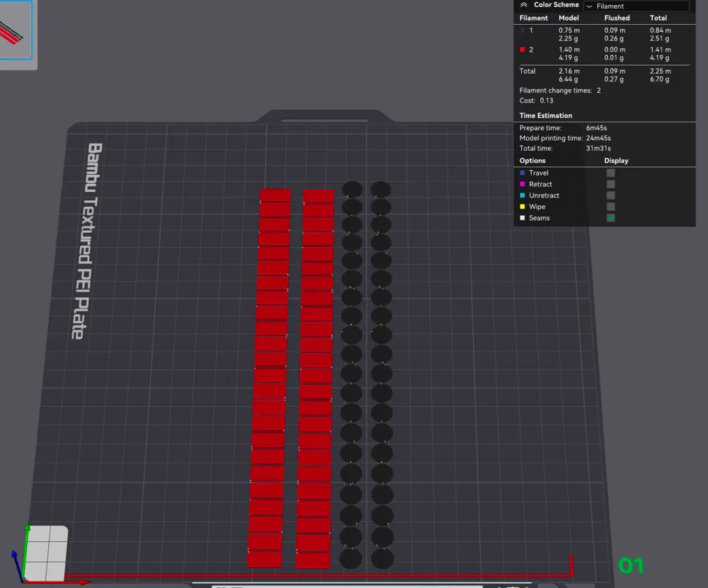Click the Display column heading

pyautogui.click(x=617, y=161)
